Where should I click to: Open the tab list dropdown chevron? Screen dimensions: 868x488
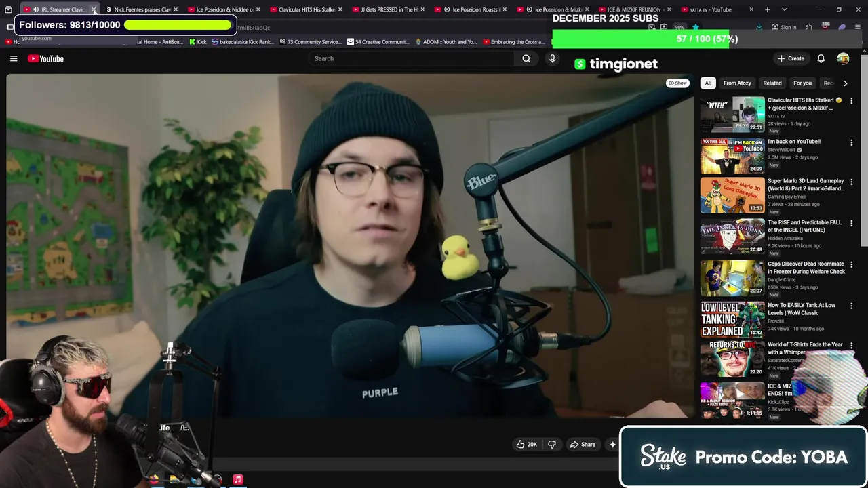[785, 9]
